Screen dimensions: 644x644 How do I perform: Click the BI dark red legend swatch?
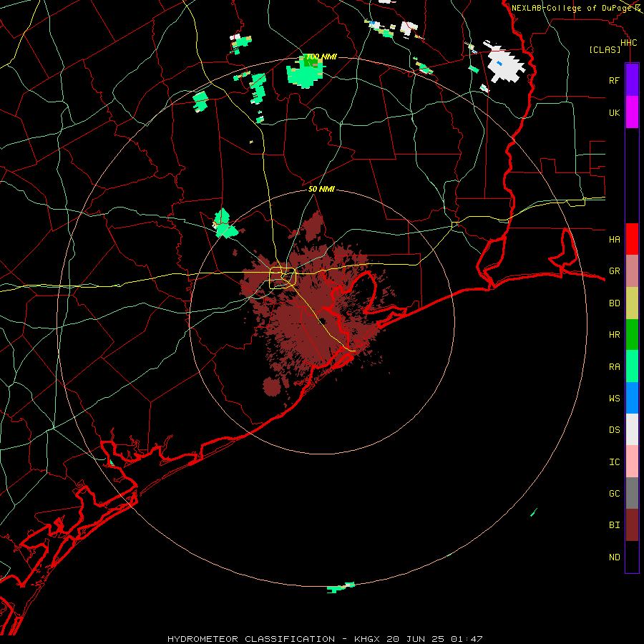pyautogui.click(x=632, y=525)
